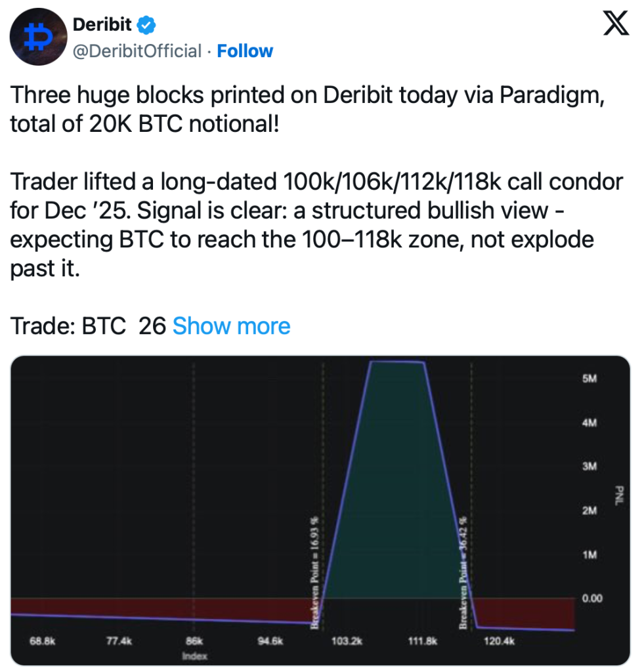Open the @DeribitOfficial handle
642x672 pixels.
(137, 51)
